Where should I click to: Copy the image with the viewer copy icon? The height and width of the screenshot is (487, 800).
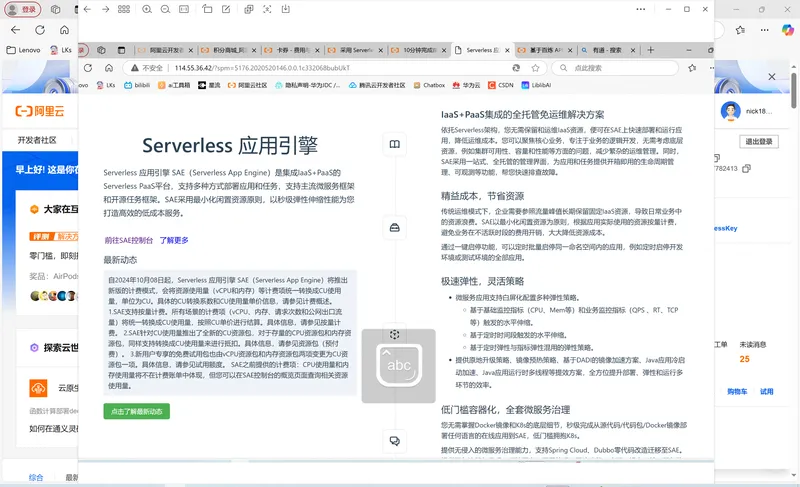[249, 9]
